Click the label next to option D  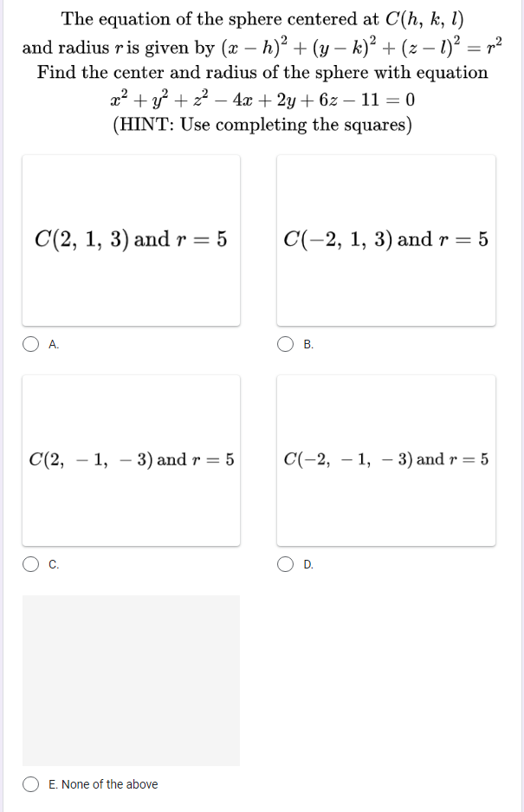click(x=309, y=566)
